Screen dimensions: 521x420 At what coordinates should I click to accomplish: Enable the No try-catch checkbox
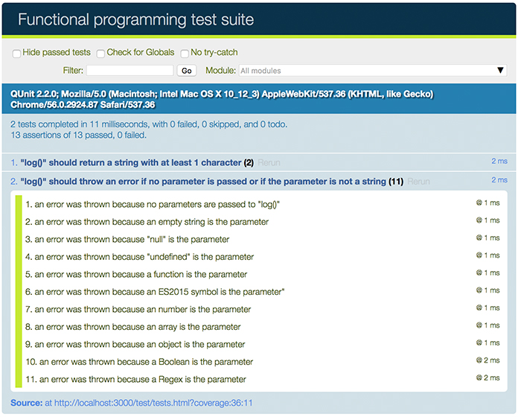tap(185, 54)
